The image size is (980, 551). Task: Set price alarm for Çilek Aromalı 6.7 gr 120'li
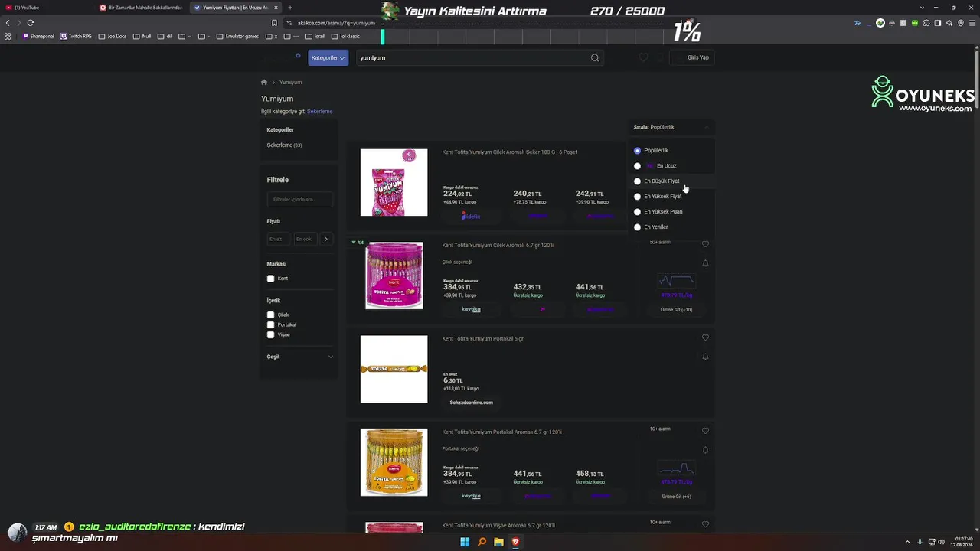point(705,263)
